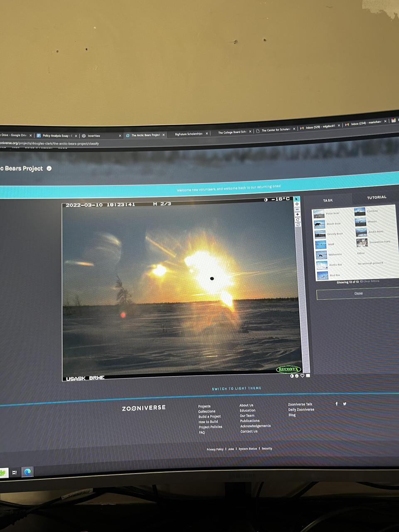Select the Other option
The width and height of the screenshot is (399, 532).
(x=361, y=253)
